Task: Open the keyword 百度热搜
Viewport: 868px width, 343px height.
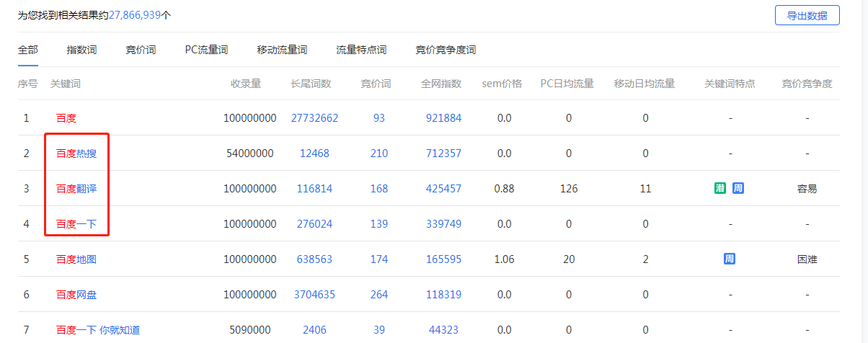Action: pyautogui.click(x=76, y=153)
